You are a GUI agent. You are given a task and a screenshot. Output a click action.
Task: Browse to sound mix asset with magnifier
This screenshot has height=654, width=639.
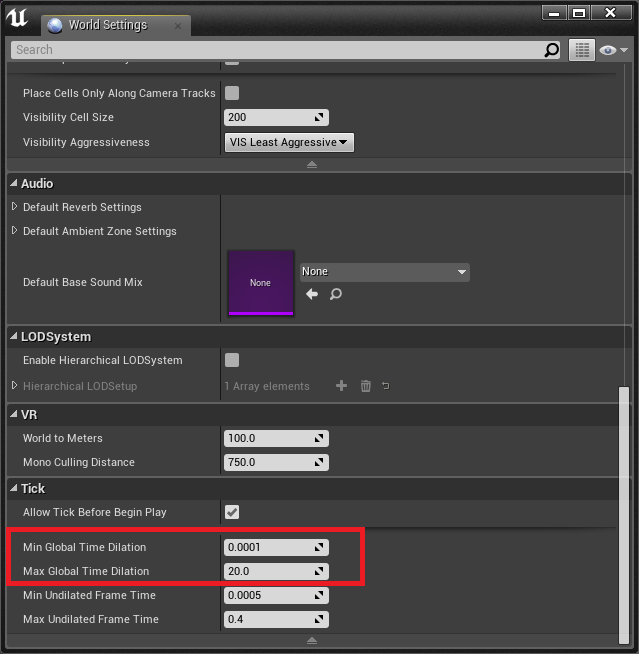click(x=336, y=294)
